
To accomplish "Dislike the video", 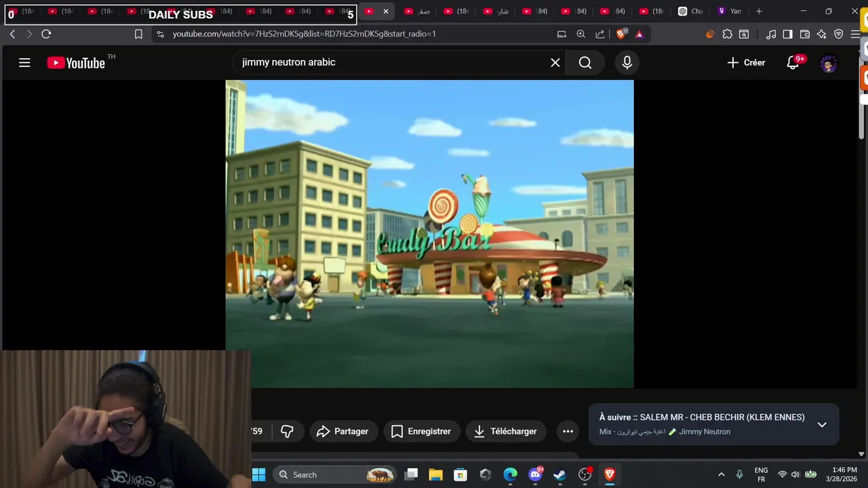I will coord(287,431).
